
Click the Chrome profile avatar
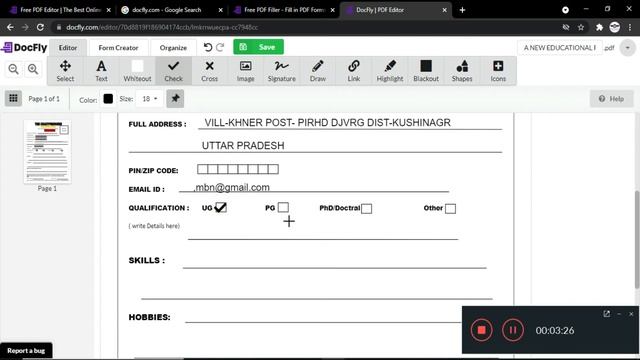coord(615,27)
